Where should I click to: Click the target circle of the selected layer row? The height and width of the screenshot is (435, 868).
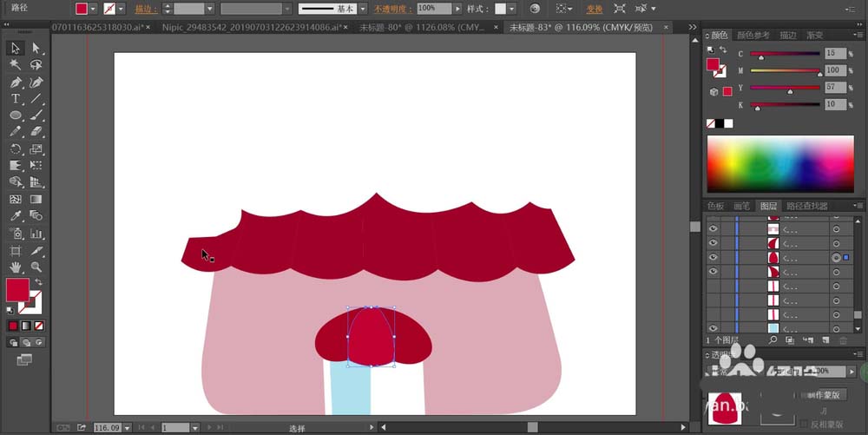click(836, 257)
